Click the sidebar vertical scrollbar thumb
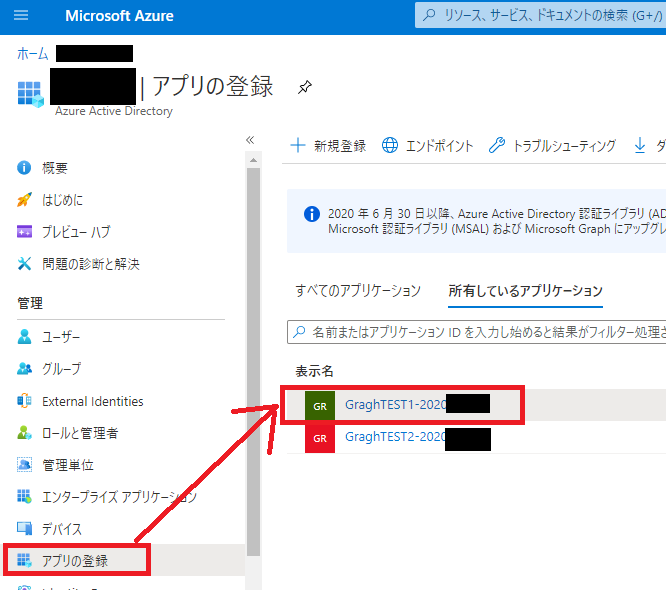666x590 pixels. (254, 361)
